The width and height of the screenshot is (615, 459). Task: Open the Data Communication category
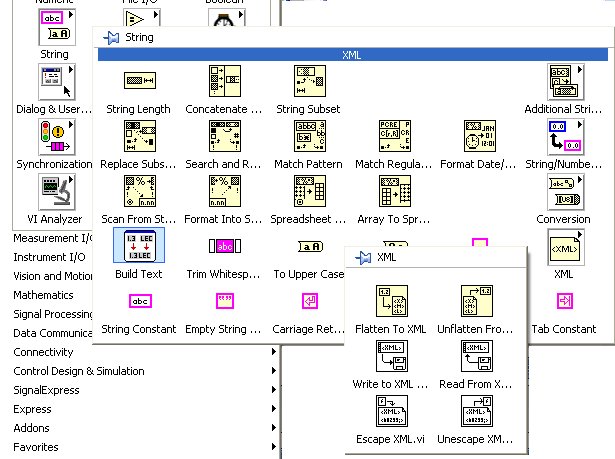point(52,333)
